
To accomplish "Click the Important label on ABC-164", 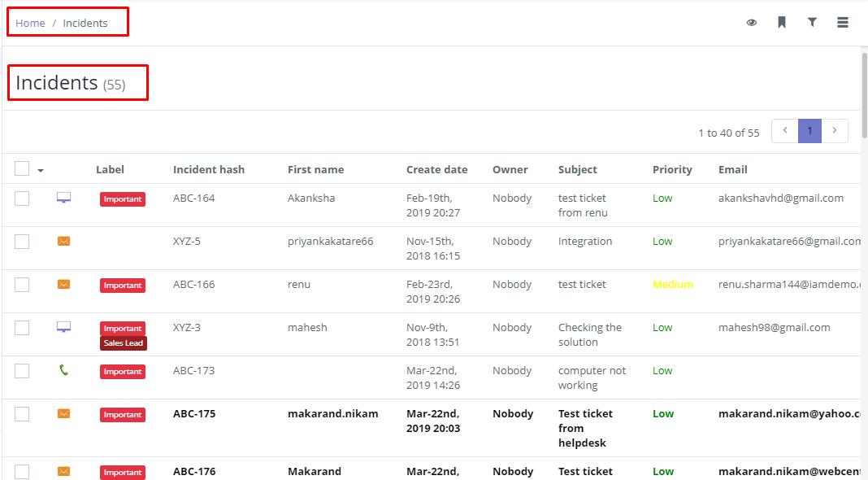I will point(122,199).
